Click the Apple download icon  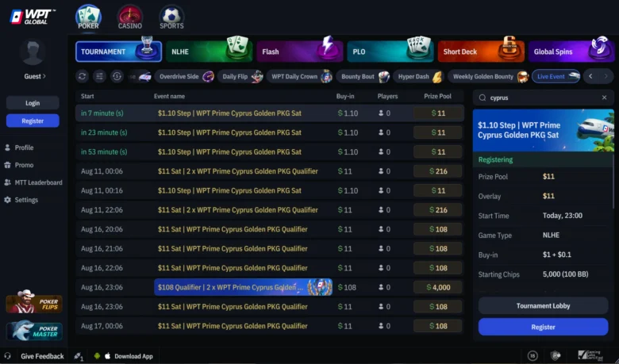pos(107,356)
